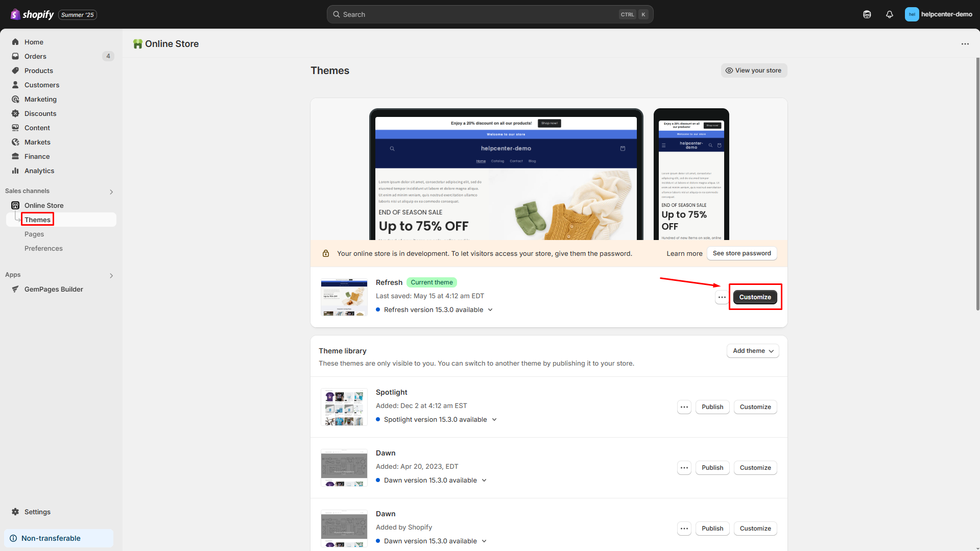
Task: Select the Discounts icon
Action: click(15, 113)
